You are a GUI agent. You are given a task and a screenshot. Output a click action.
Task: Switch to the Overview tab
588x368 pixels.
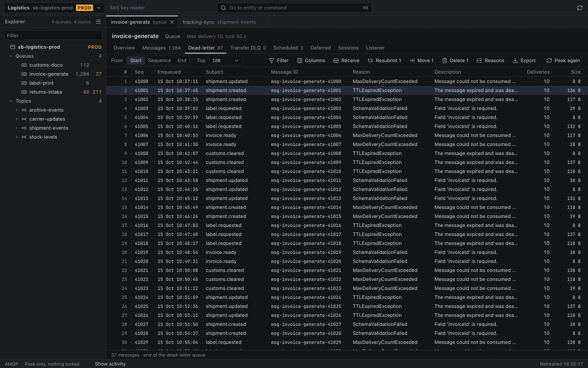[124, 48]
